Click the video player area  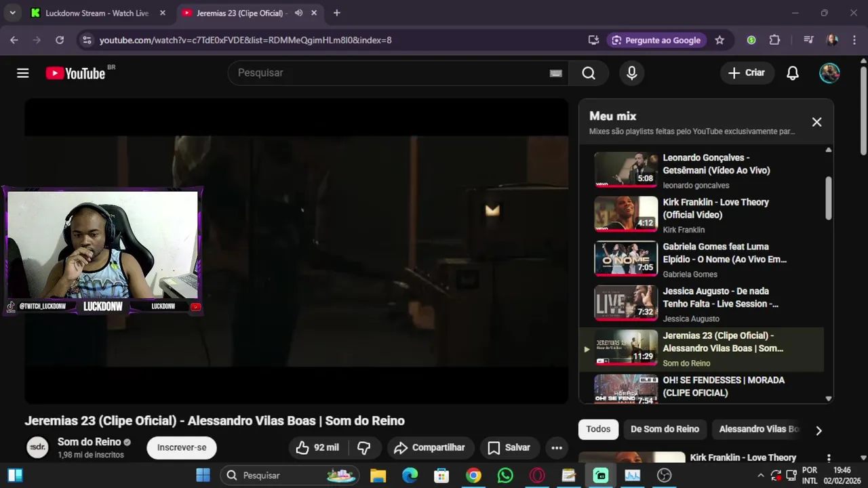[x=296, y=251]
